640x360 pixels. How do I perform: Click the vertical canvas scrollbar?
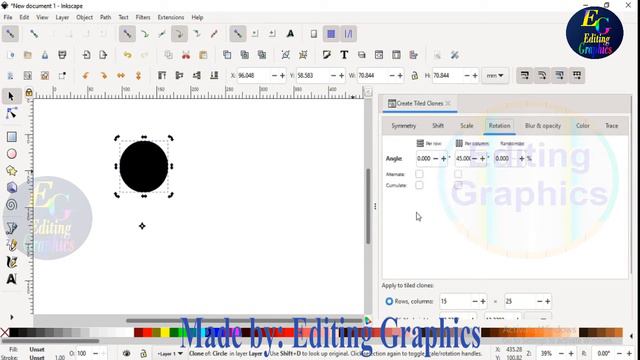(368, 206)
